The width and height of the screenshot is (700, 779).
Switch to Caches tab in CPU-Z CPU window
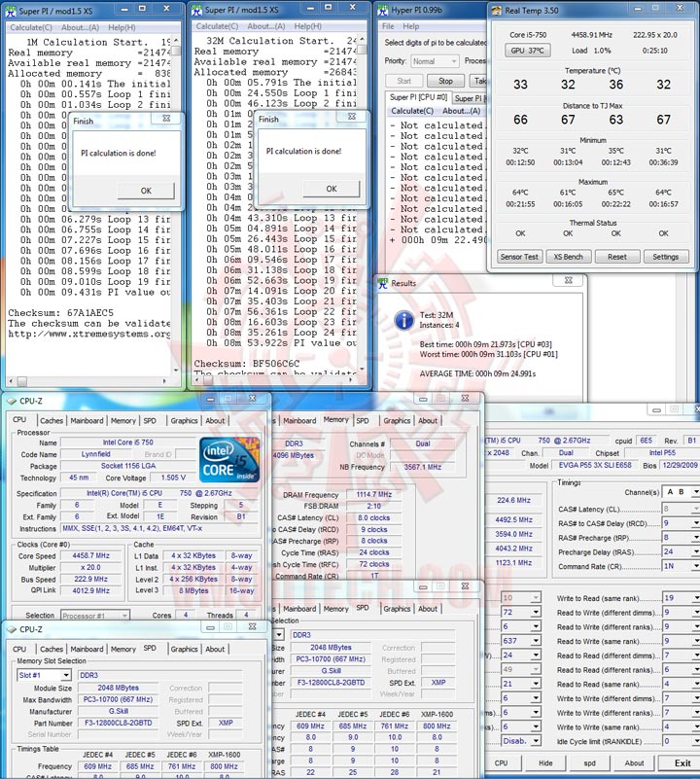tap(52, 420)
